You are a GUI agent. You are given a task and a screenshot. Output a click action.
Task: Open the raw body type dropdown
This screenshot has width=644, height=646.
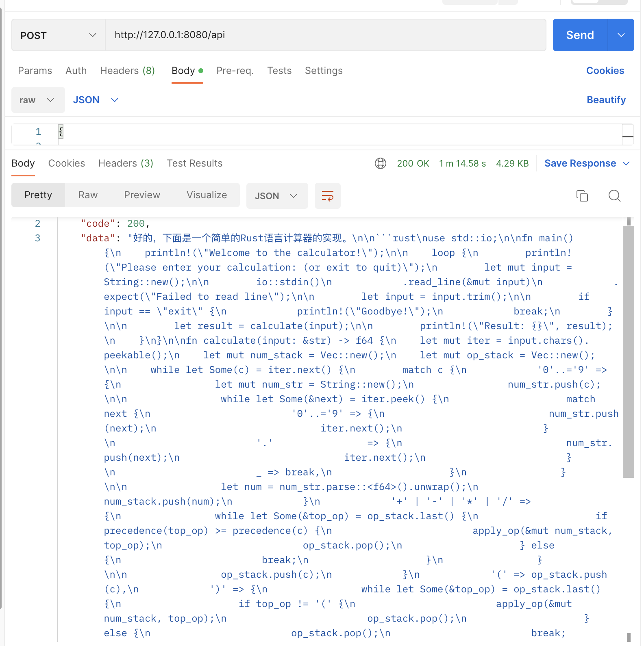[x=38, y=100]
